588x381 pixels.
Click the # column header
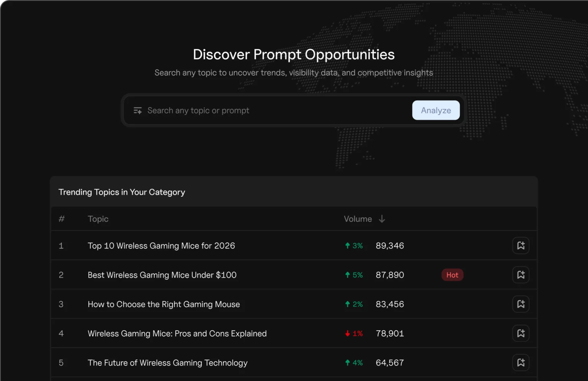coord(61,219)
